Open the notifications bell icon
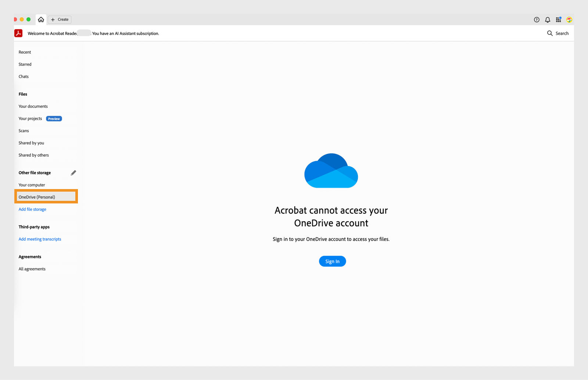This screenshot has height=380, width=588. pos(547,19)
